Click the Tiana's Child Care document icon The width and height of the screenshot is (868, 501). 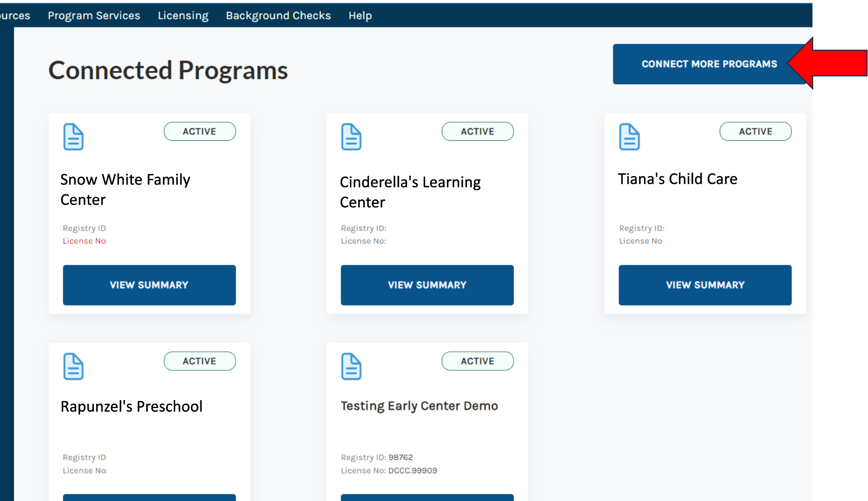[x=629, y=137]
